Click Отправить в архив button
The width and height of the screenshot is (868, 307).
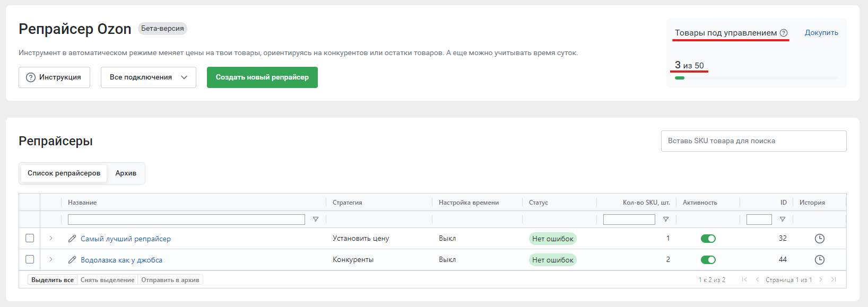point(170,280)
